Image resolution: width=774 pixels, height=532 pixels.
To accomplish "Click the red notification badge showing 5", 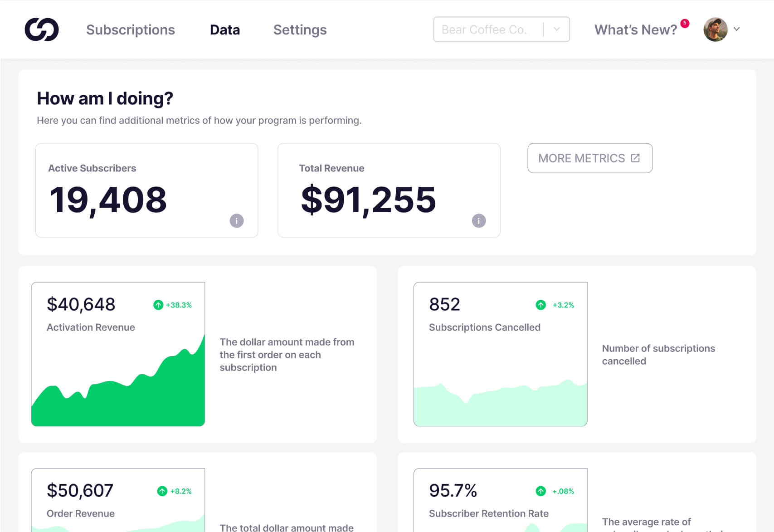I will pyautogui.click(x=685, y=23).
